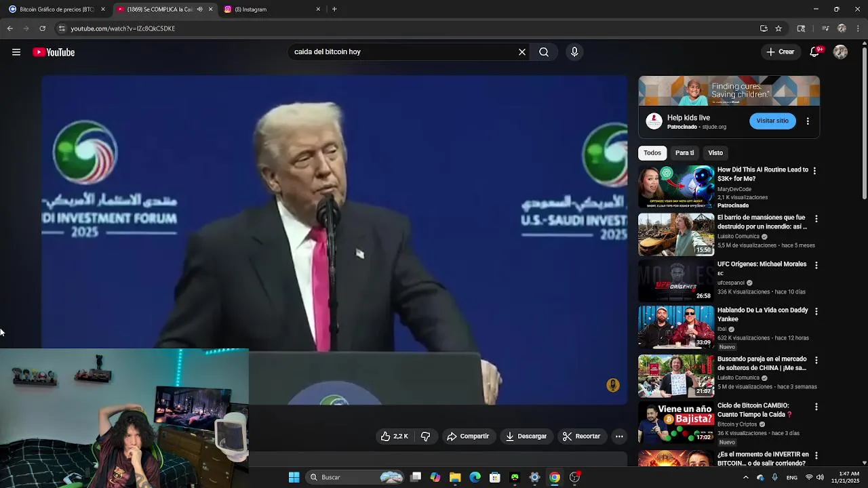Go back in browser history
The image size is (868, 488).
coord(9,28)
